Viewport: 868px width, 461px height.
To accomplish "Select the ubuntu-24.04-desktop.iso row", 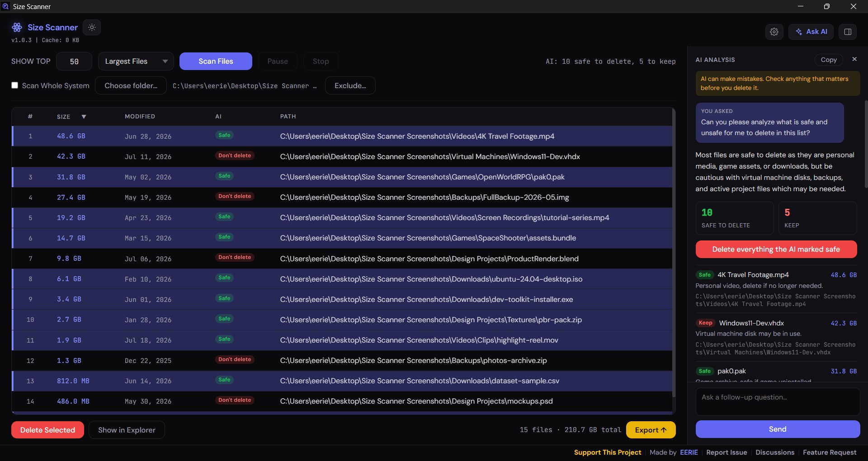I will tap(342, 279).
